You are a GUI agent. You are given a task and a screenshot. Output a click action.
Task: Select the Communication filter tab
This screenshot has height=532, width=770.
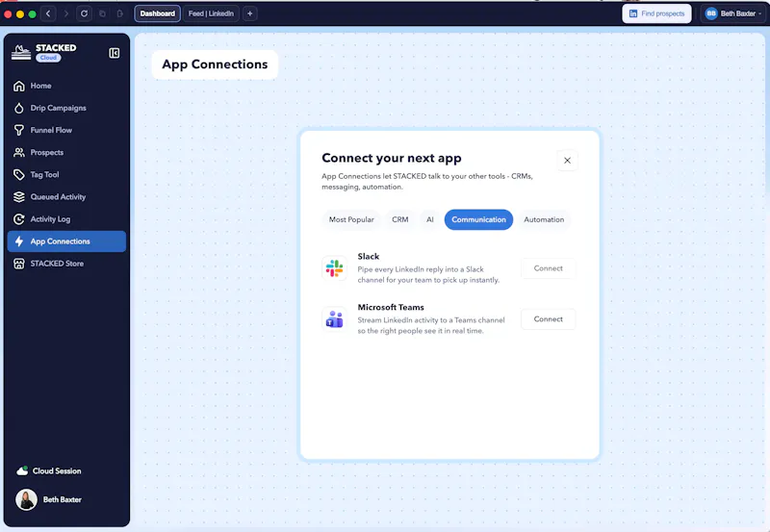tap(478, 219)
